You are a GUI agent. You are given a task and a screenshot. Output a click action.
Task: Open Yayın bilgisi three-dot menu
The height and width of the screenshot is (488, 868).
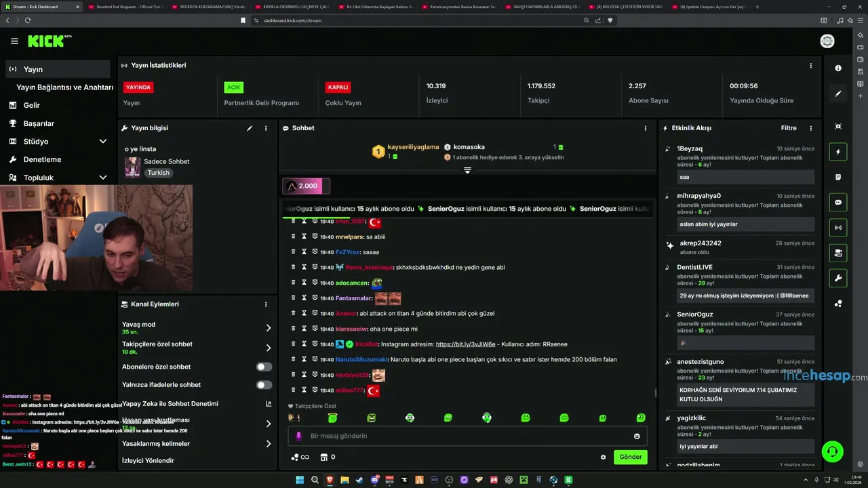click(x=266, y=128)
